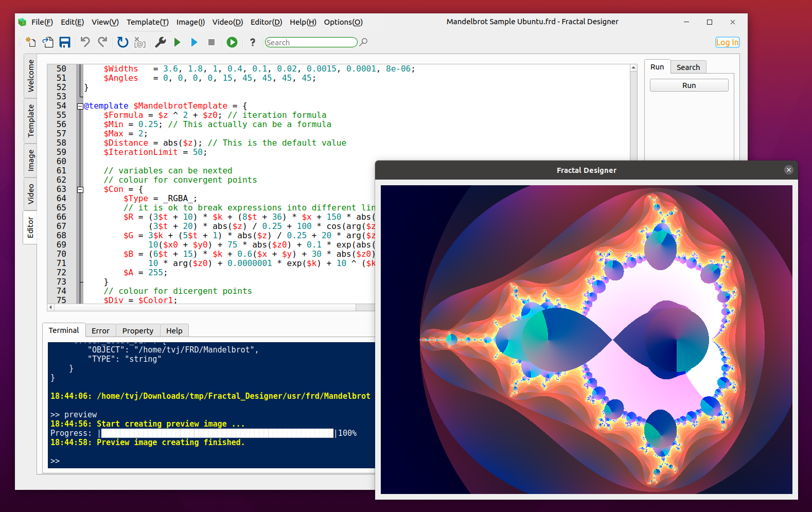Select the Run tab in right panel

[657, 67]
